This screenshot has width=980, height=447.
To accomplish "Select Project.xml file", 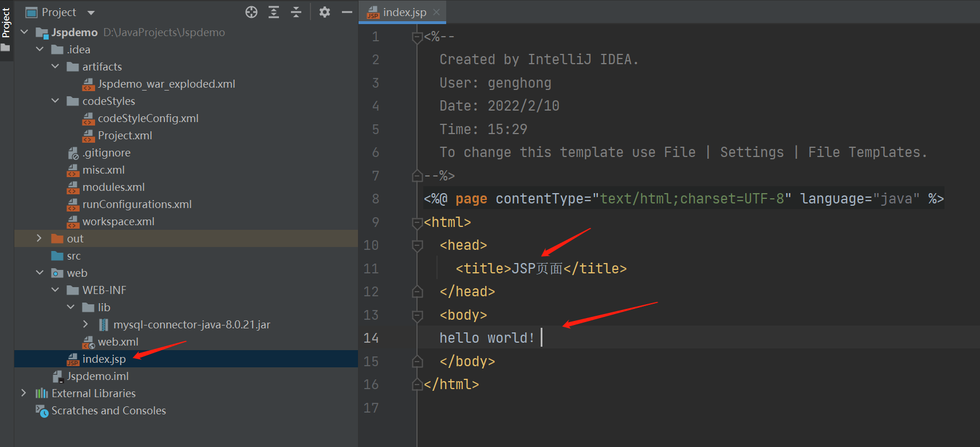I will [125, 135].
